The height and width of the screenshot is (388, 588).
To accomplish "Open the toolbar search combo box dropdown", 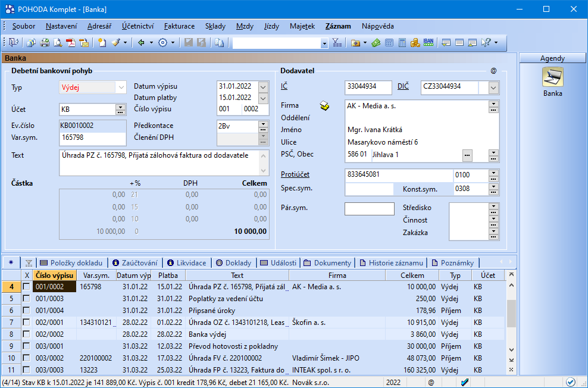I will (324, 43).
